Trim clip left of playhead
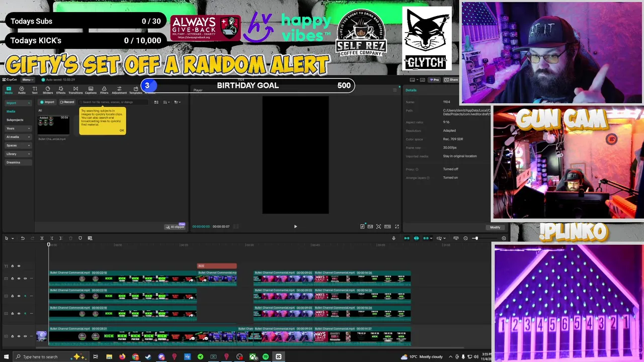Viewport: 644px width, 362px height. (x=51, y=238)
